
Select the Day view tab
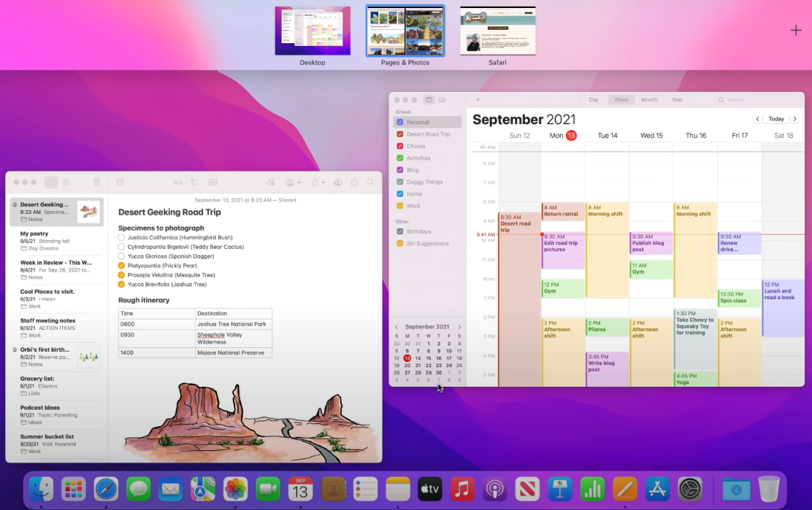[594, 100]
